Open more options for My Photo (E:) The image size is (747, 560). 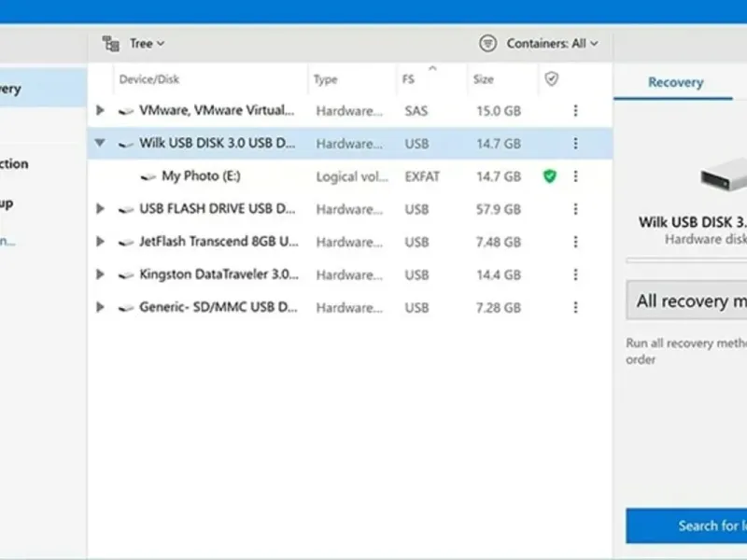click(x=575, y=176)
